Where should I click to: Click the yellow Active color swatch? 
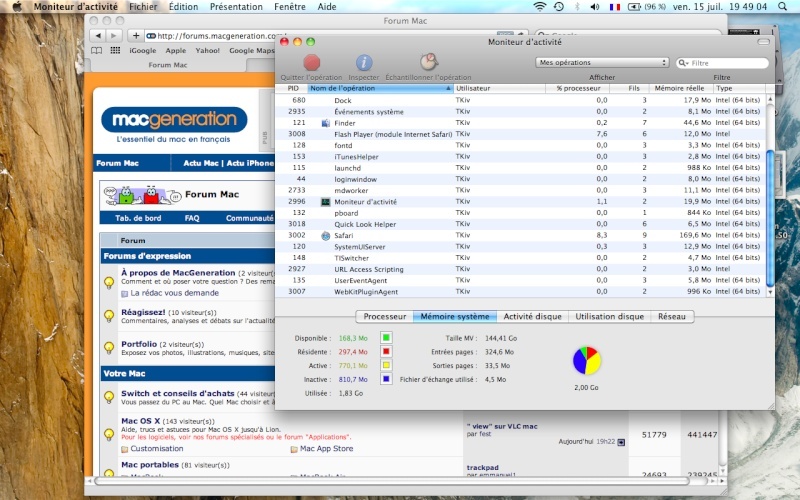pyautogui.click(x=386, y=365)
